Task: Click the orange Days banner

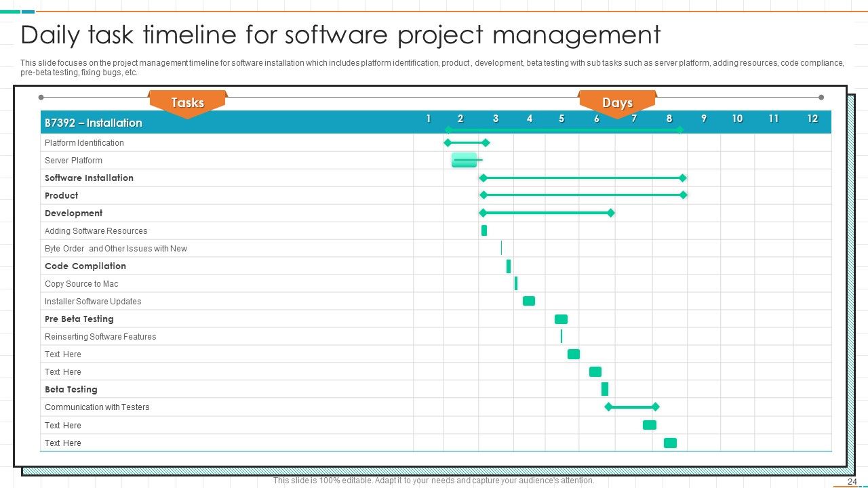Action: pos(618,102)
